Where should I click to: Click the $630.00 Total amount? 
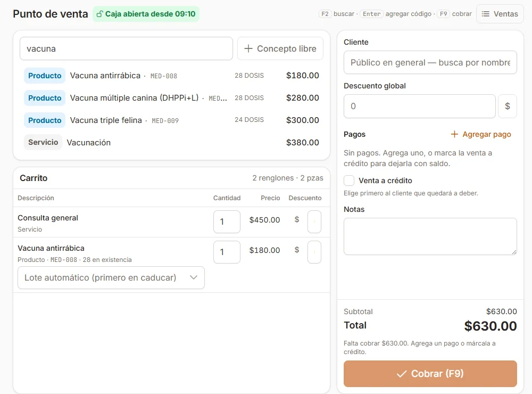click(x=491, y=326)
